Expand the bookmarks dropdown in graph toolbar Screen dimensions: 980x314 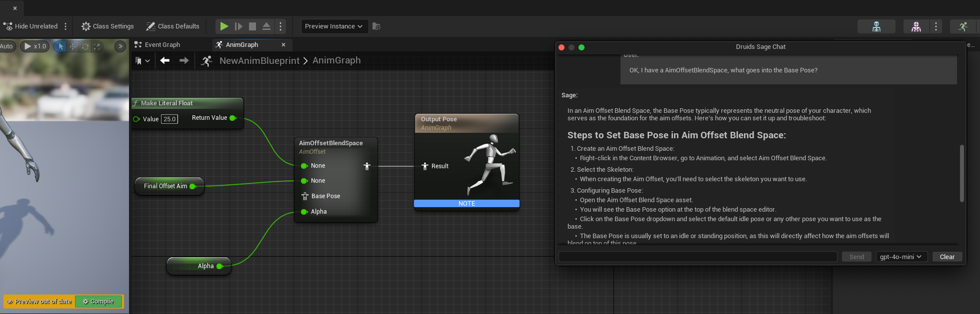(x=142, y=60)
